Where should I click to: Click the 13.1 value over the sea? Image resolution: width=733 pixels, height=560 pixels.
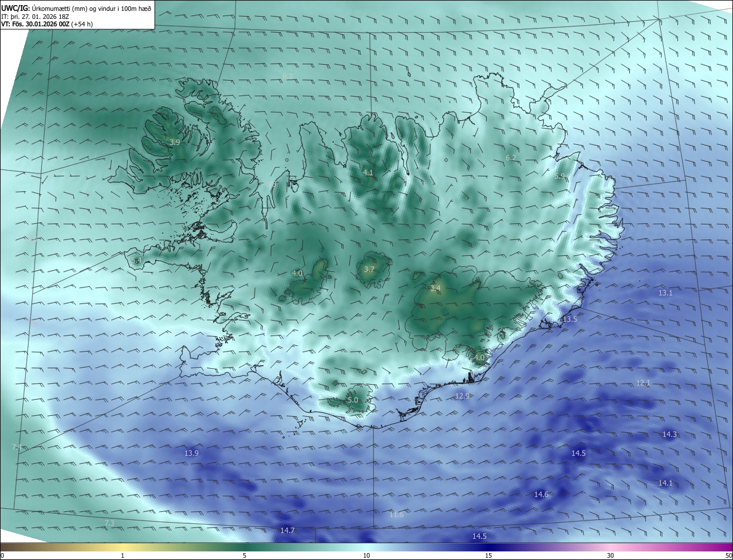(x=665, y=293)
